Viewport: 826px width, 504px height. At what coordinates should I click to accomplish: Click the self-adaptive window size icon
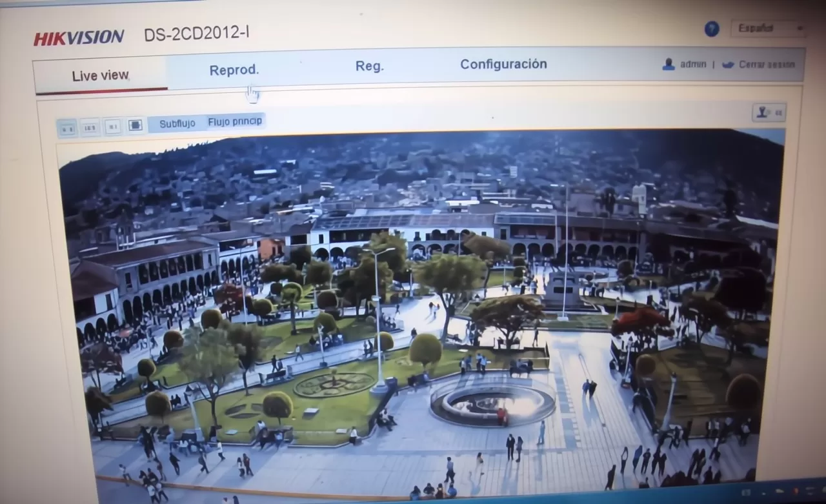click(135, 125)
